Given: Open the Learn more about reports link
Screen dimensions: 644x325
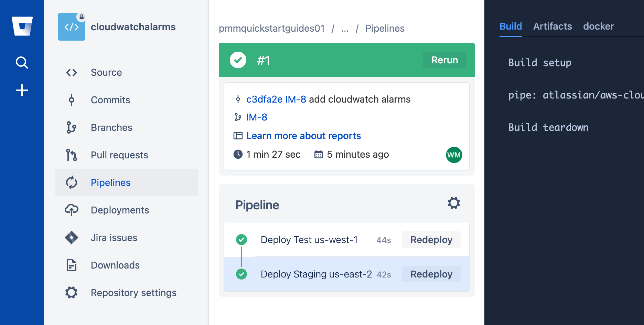Looking at the screenshot, I should 303,136.
